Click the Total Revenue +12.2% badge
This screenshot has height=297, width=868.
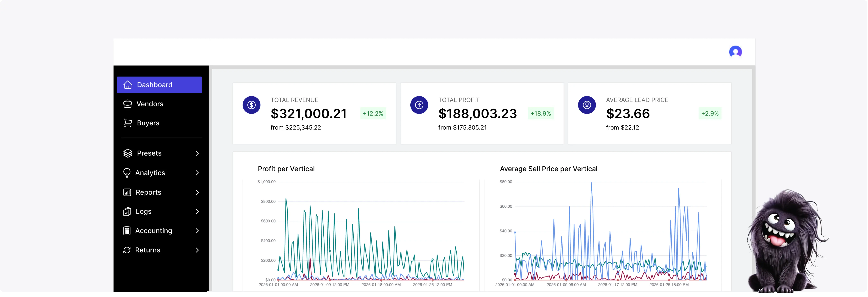373,114
